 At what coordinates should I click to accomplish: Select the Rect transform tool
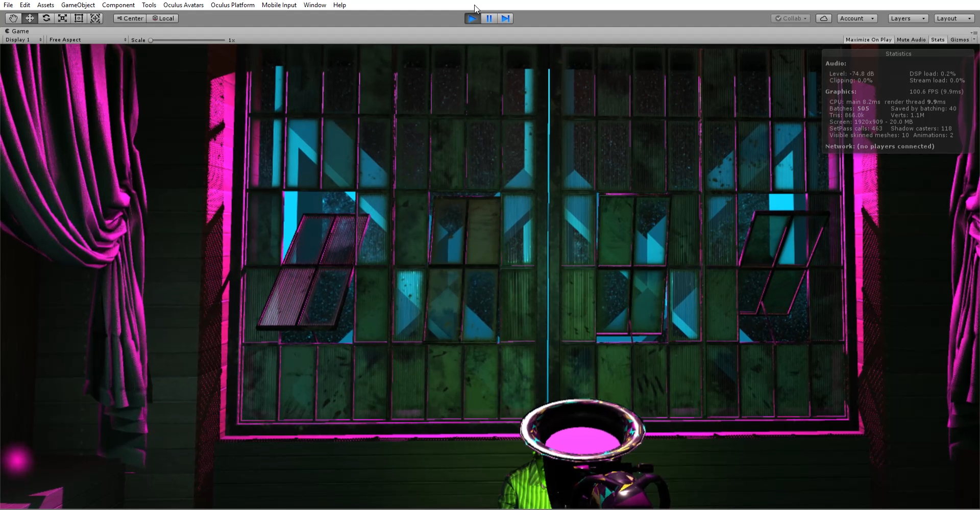pyautogui.click(x=79, y=18)
